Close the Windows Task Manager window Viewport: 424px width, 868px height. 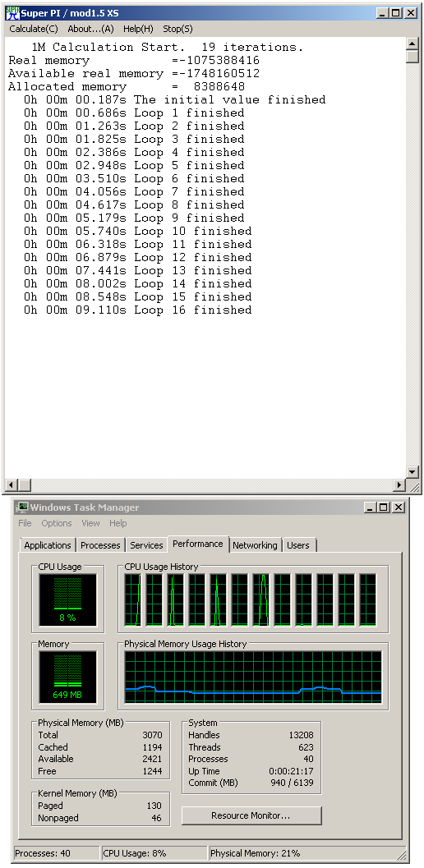398,507
